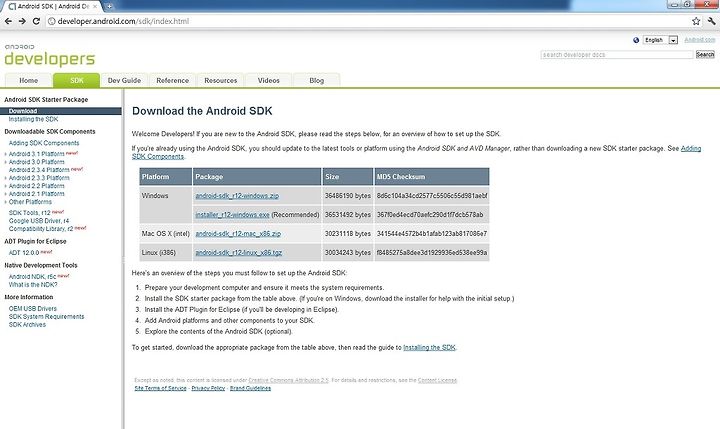Expand the Android 3.1 Platform entry
720x429 pixels.
(x=6, y=154)
